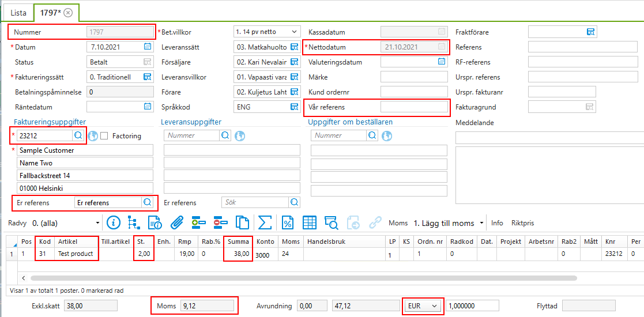Click the remove row red minus icon
Viewport: 644px width, 317px height.
click(x=220, y=222)
